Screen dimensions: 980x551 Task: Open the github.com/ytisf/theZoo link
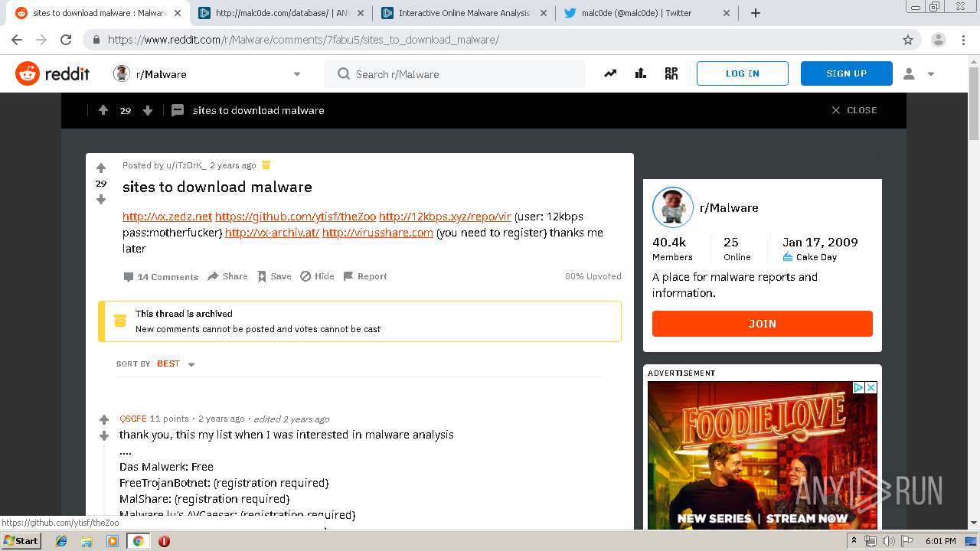point(296,217)
